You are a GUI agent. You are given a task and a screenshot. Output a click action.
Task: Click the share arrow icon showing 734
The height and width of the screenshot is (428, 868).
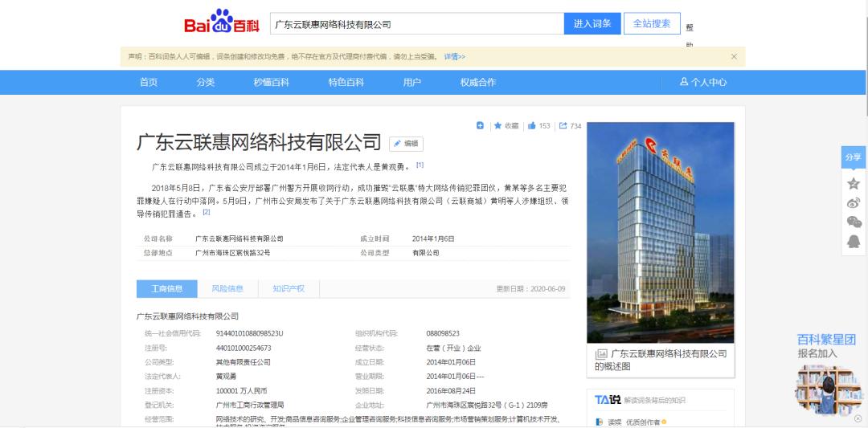tap(563, 126)
